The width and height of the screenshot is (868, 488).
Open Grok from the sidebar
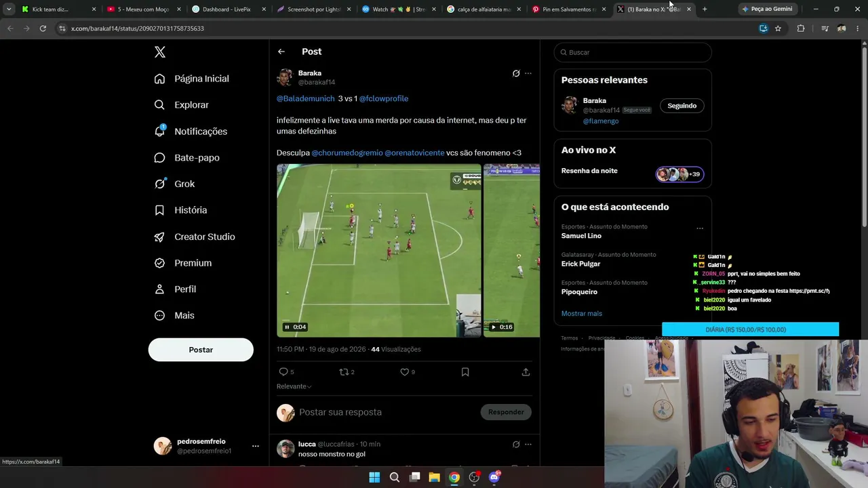174,184
